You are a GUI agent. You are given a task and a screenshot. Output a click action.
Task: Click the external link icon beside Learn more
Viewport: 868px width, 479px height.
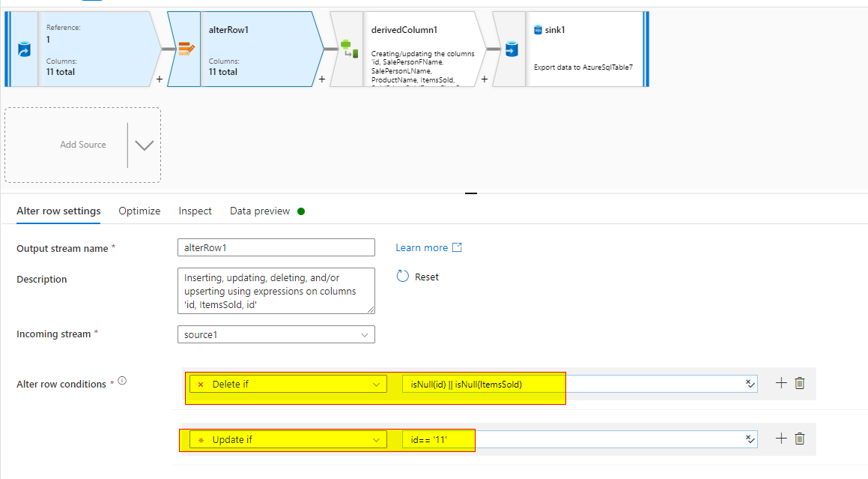(x=458, y=247)
